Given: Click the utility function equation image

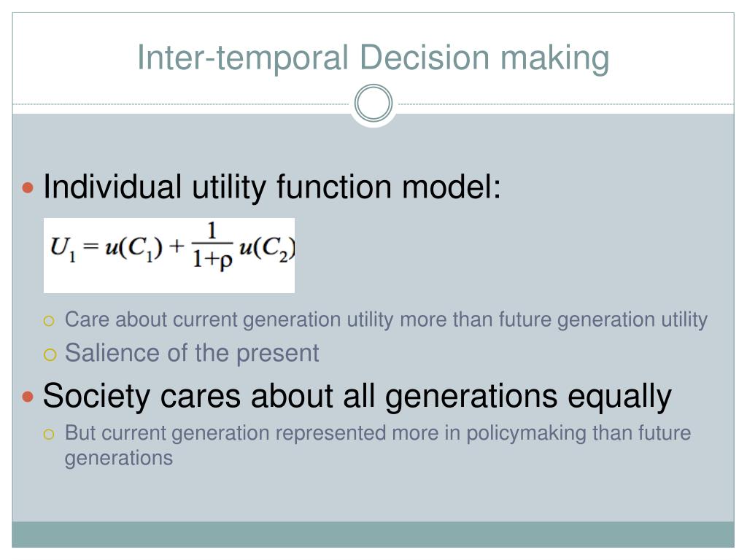Looking at the screenshot, I should coord(169,255).
